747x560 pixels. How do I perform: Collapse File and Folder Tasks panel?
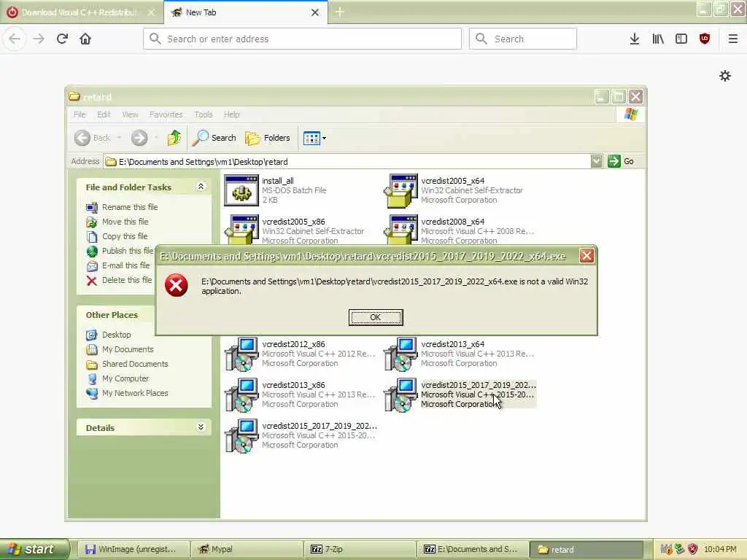pos(201,187)
